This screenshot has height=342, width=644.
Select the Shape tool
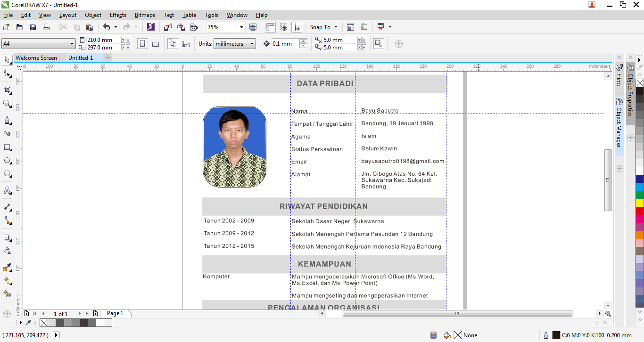(x=7, y=73)
